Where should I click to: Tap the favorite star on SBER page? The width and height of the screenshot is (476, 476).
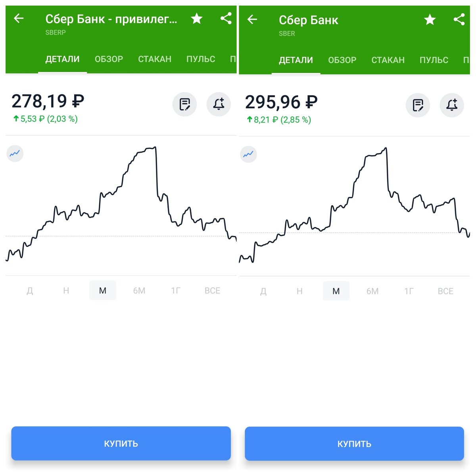[430, 19]
